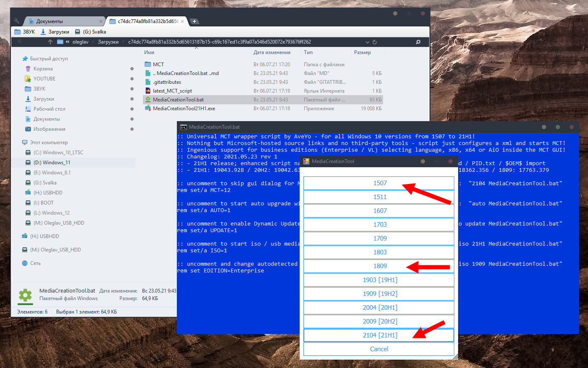This screenshot has height=368, width=588.
Task: Open search with the magnifier icon
Action: (418, 42)
